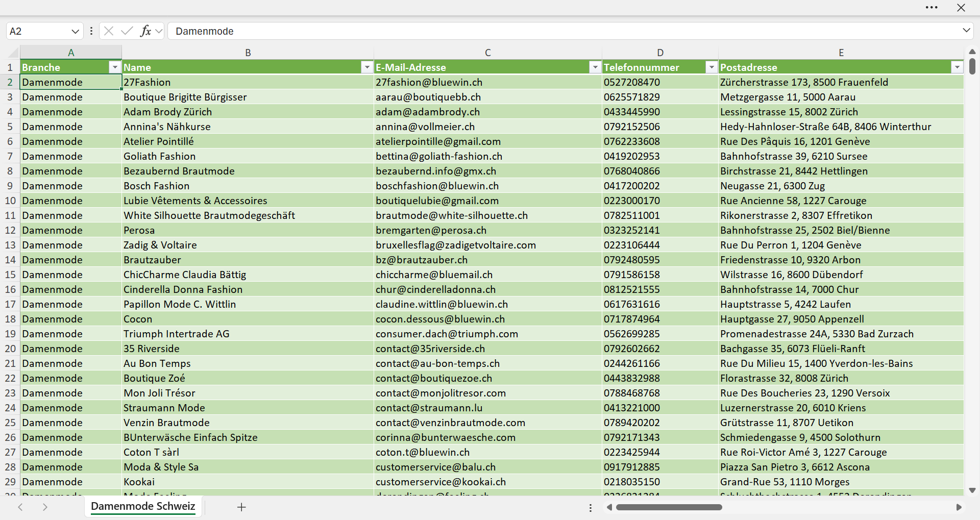The height and width of the screenshot is (520, 980).
Task: Select address Neugasse 21, 6300 Zug
Action: pyautogui.click(x=841, y=186)
